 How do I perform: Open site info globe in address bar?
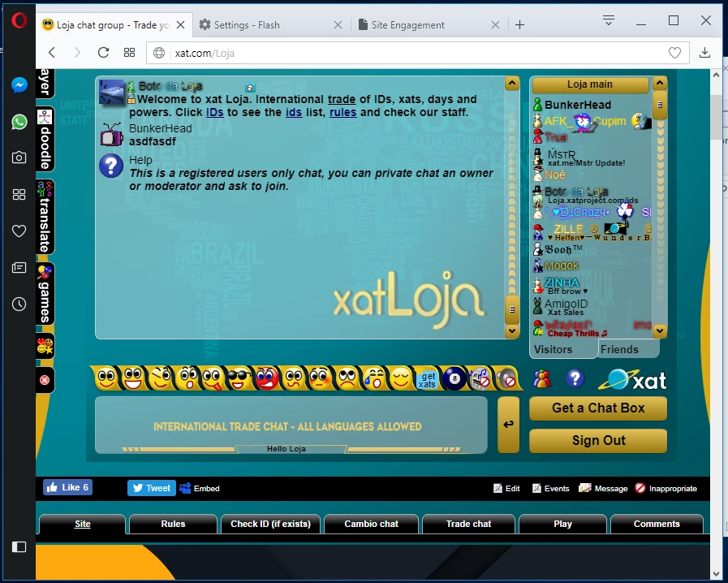pyautogui.click(x=159, y=53)
